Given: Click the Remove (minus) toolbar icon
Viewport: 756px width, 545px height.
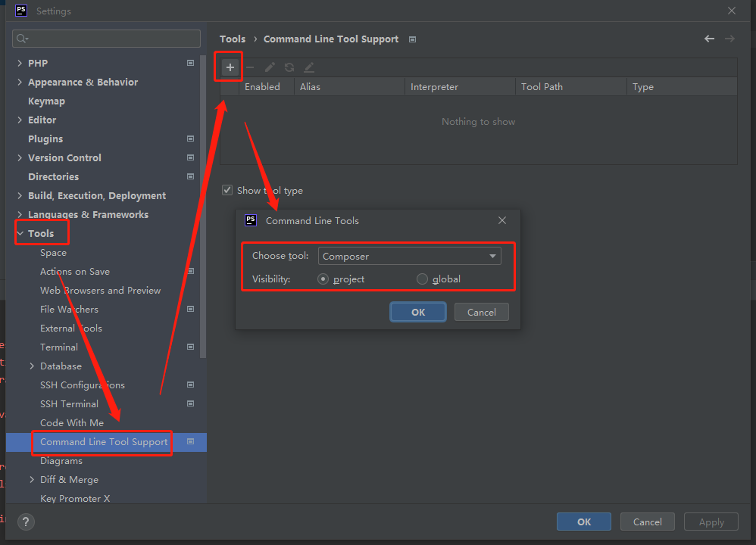Looking at the screenshot, I should pyautogui.click(x=250, y=67).
